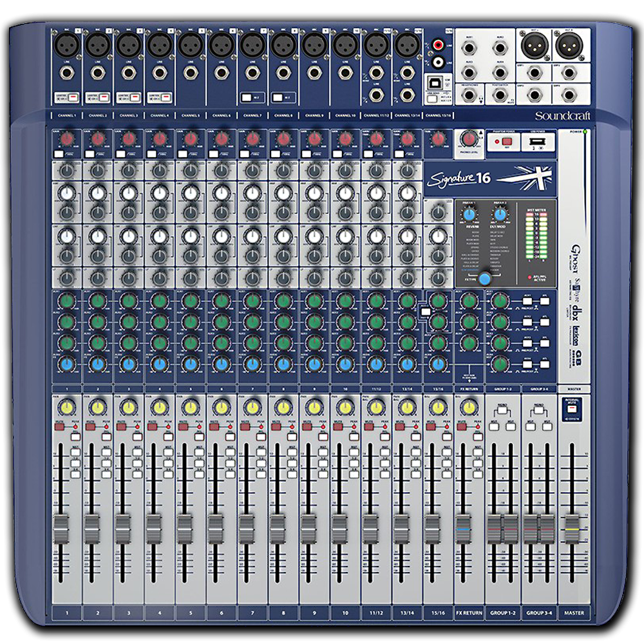Toggle the Master interval mute button
Viewport: 644px width, 644px height.
point(572,409)
